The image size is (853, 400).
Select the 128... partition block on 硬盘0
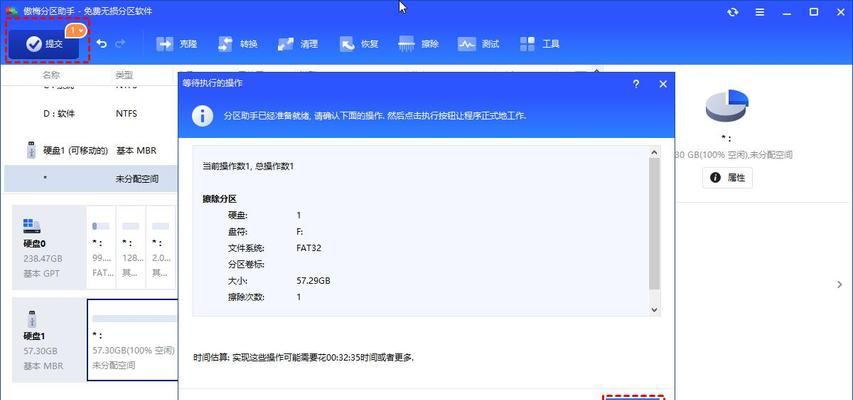(x=131, y=247)
